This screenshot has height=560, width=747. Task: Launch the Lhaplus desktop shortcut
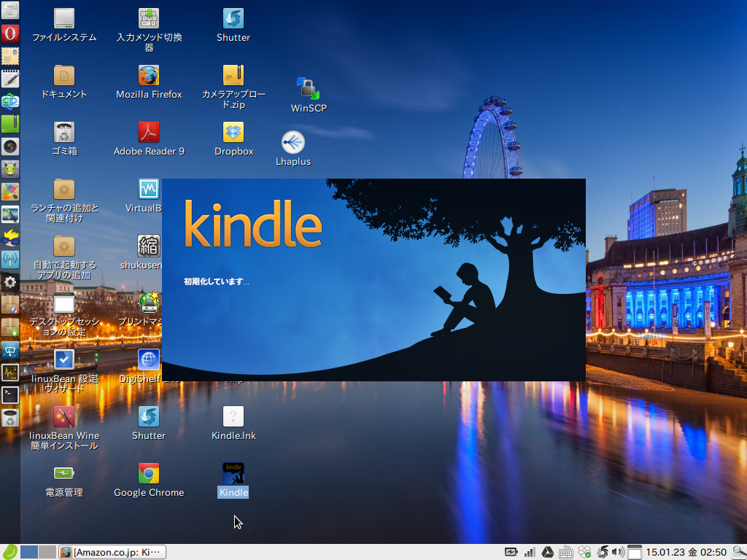point(293,142)
